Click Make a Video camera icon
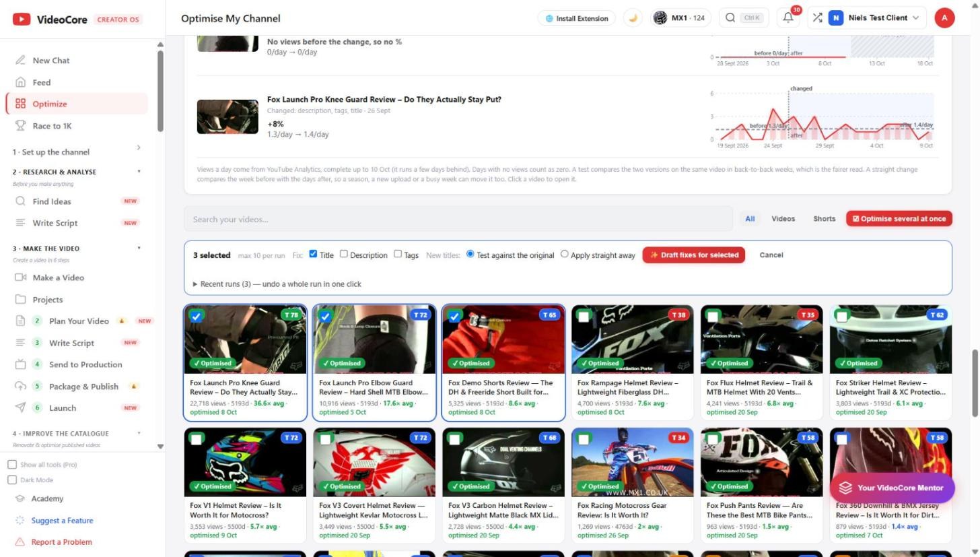 pos(21,277)
